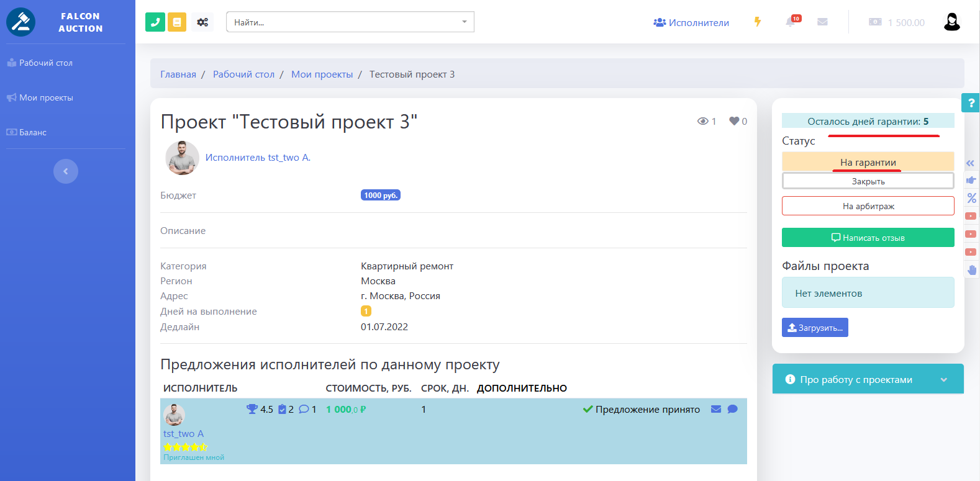Toggle the heart favorite icon
The width and height of the screenshot is (980, 481).
734,121
